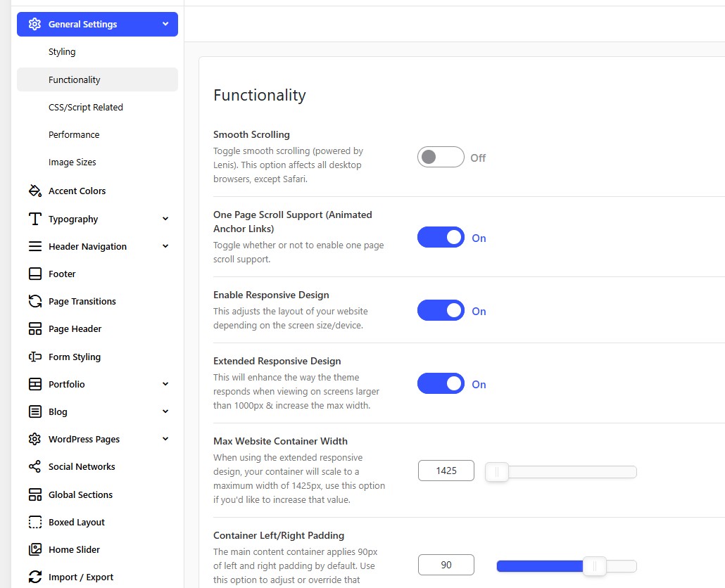Expand the Header Navigation submenu arrow
Viewport: 725px width, 588px height.
click(x=165, y=246)
